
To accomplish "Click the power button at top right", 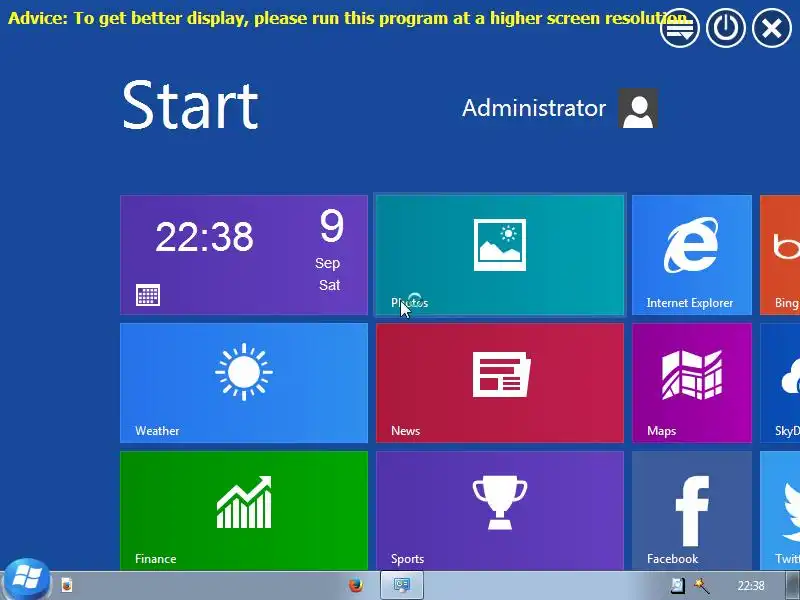I will (726, 28).
